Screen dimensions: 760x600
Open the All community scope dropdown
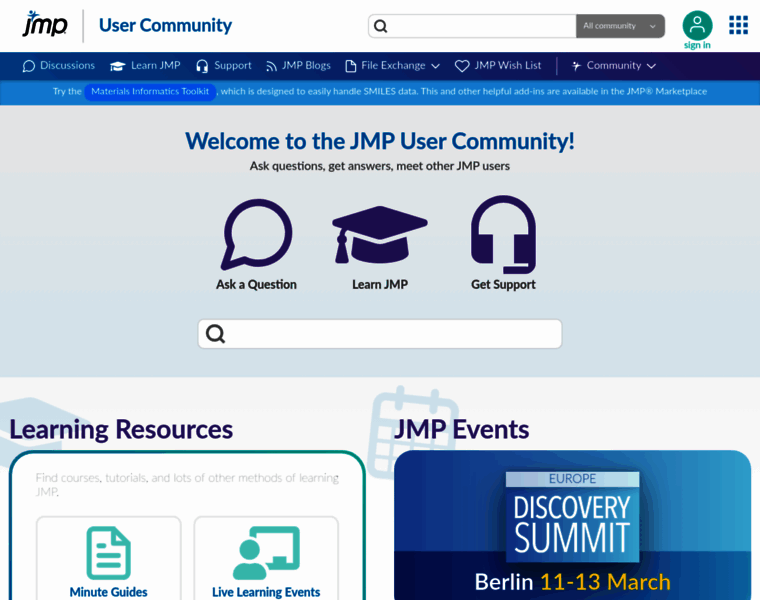point(620,26)
